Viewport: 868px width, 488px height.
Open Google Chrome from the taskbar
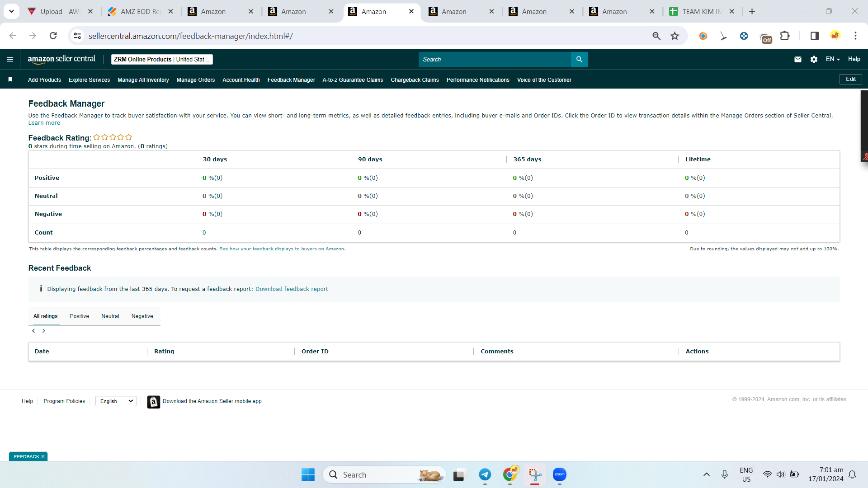(x=510, y=474)
